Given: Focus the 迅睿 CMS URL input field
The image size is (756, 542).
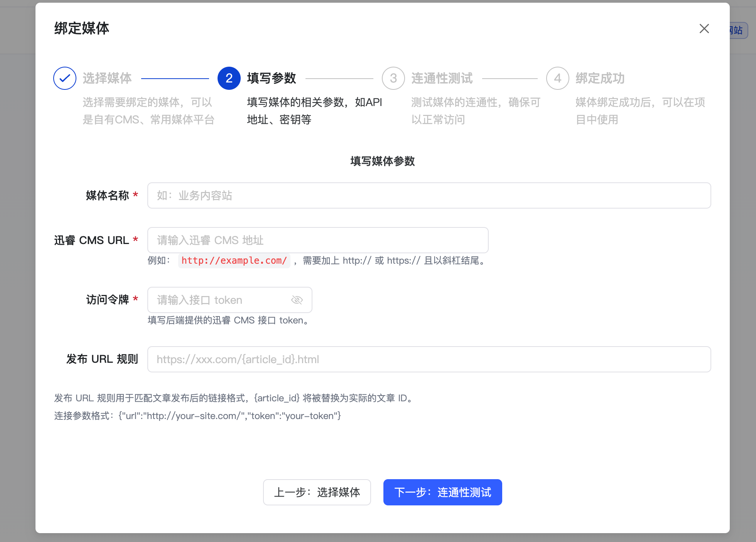Looking at the screenshot, I should [x=318, y=240].
